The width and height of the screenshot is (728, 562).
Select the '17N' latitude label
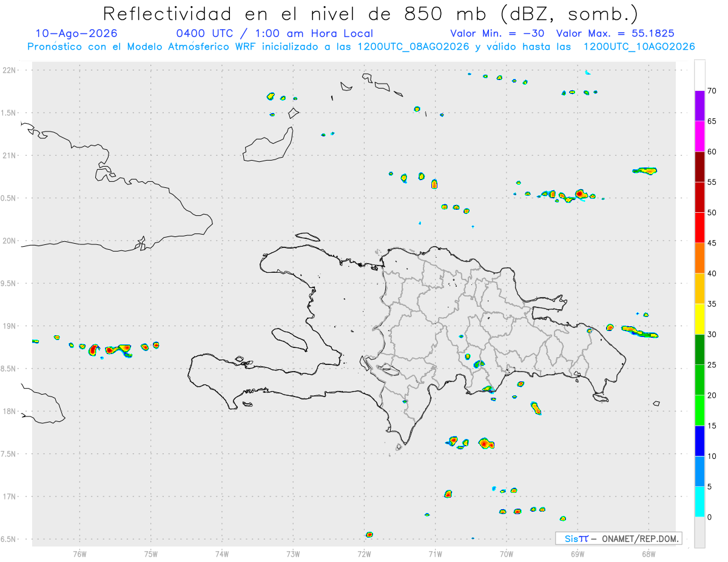click(10, 497)
